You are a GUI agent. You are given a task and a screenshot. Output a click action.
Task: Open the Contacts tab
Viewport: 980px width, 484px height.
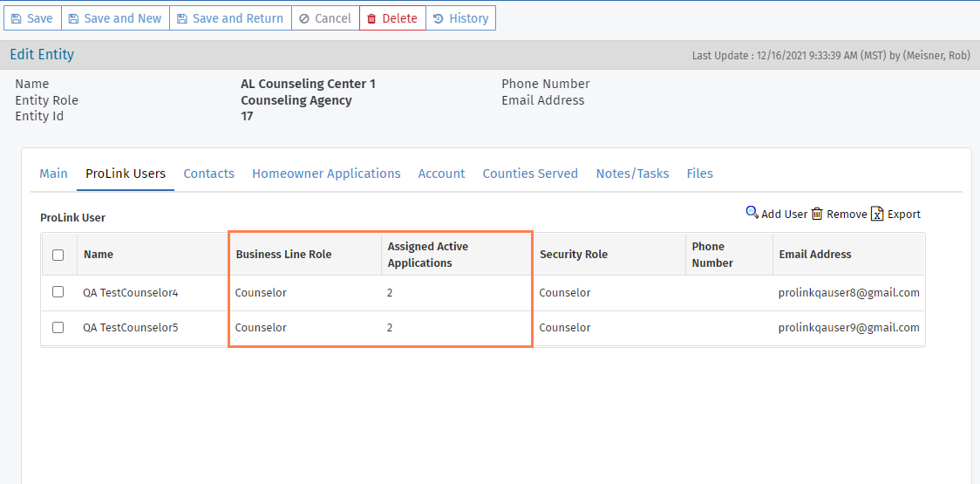(x=208, y=174)
